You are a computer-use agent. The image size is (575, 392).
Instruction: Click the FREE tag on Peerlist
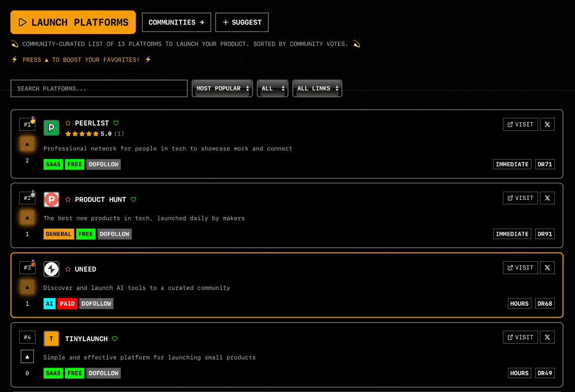[x=75, y=164]
